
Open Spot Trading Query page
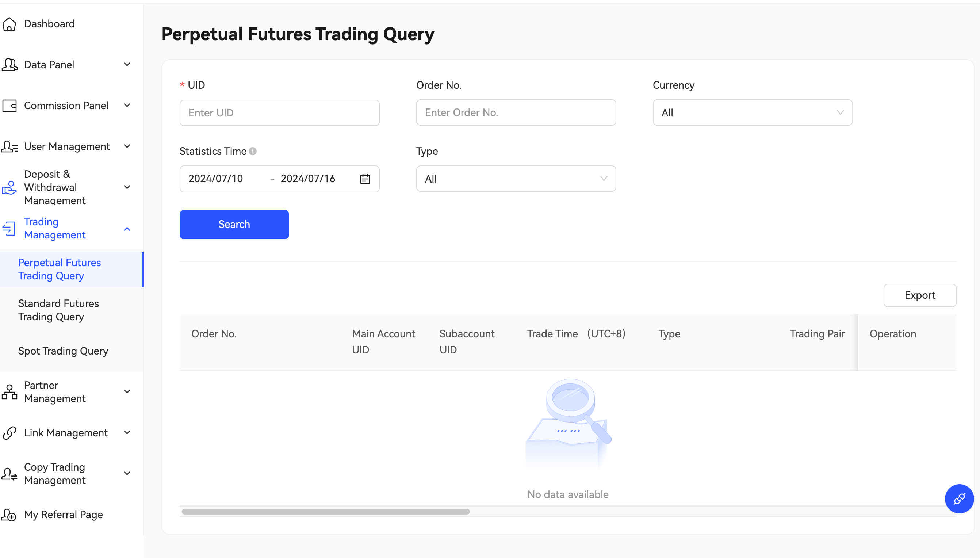click(63, 351)
